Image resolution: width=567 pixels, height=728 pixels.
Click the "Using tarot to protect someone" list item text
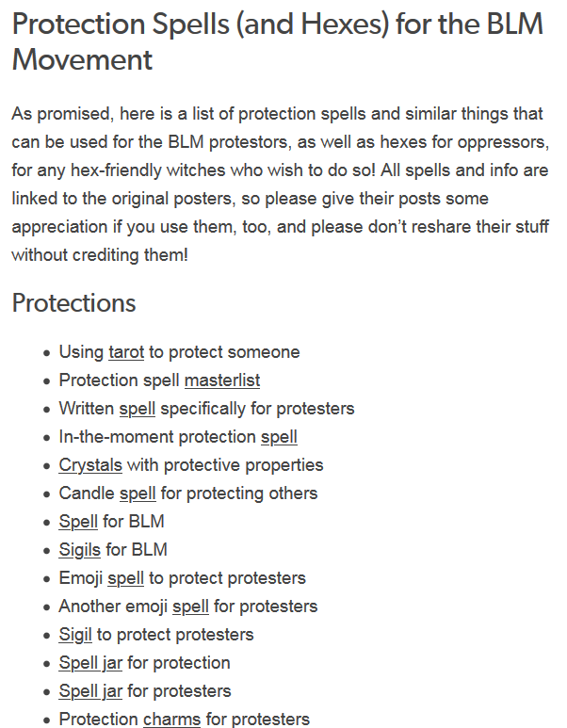pyautogui.click(x=179, y=352)
